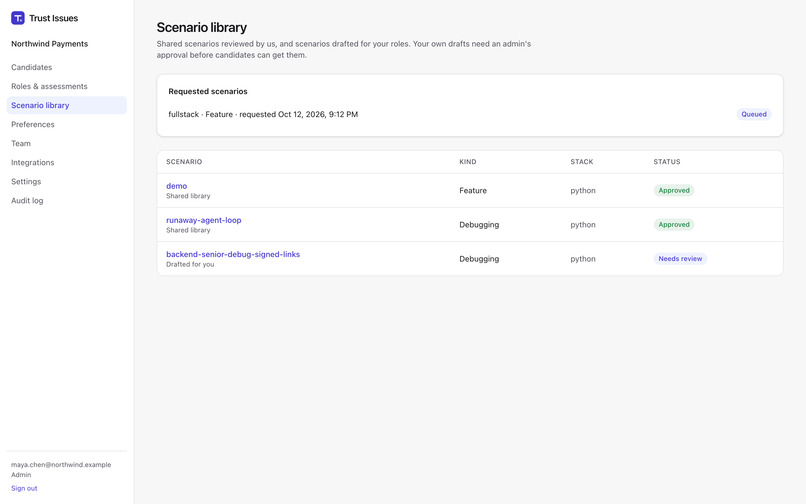The height and width of the screenshot is (504, 806).
Task: Click the Admin role label
Action: [x=21, y=475]
